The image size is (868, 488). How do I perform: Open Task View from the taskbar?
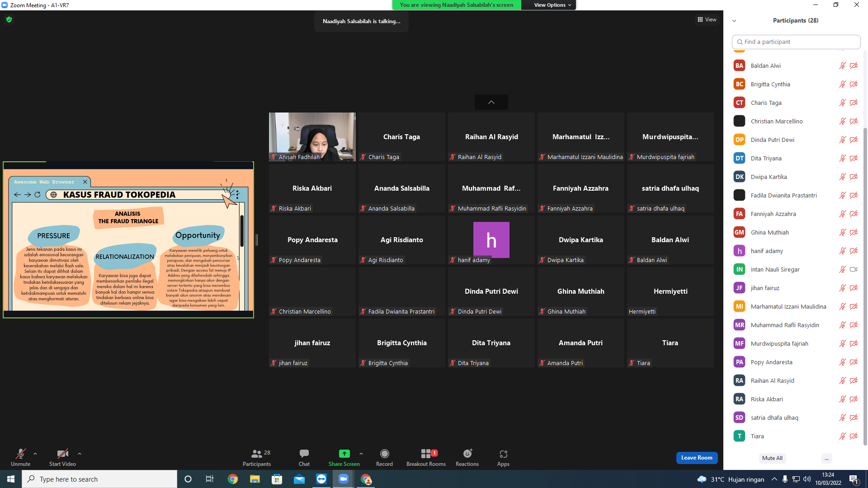click(x=210, y=479)
